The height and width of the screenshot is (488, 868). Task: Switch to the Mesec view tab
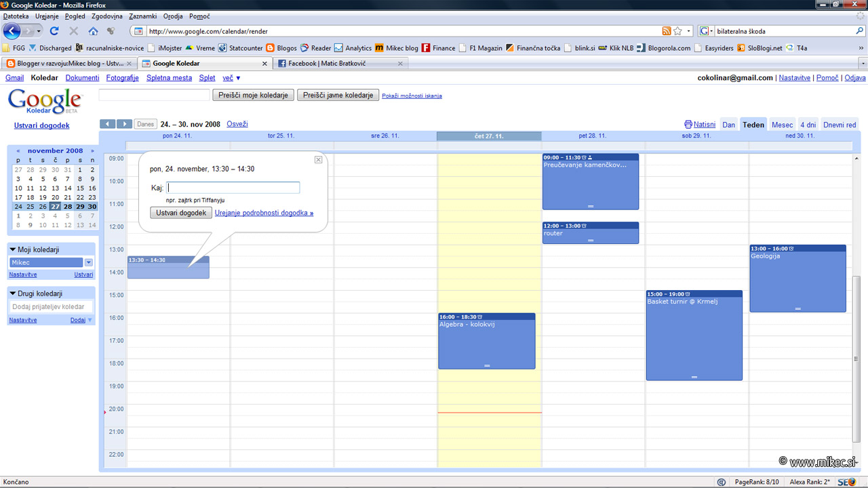point(782,125)
